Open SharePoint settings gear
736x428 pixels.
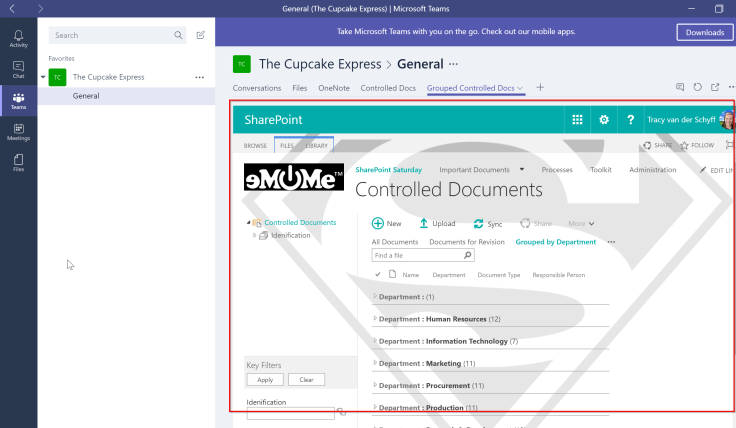[x=603, y=120]
